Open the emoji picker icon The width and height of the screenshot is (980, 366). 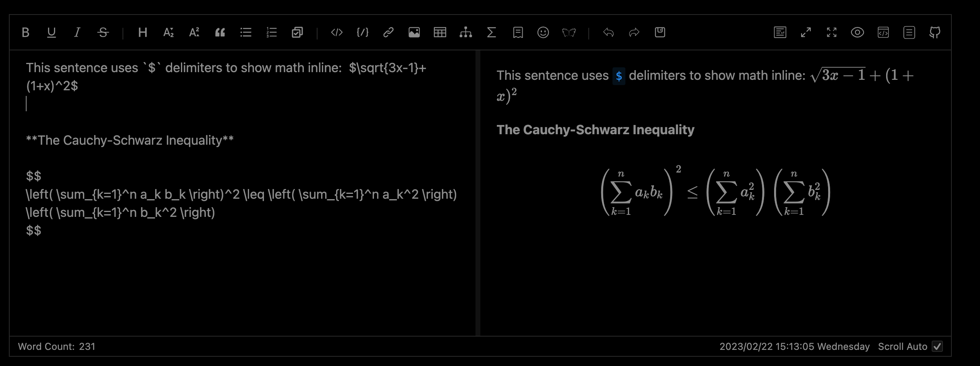pos(543,32)
